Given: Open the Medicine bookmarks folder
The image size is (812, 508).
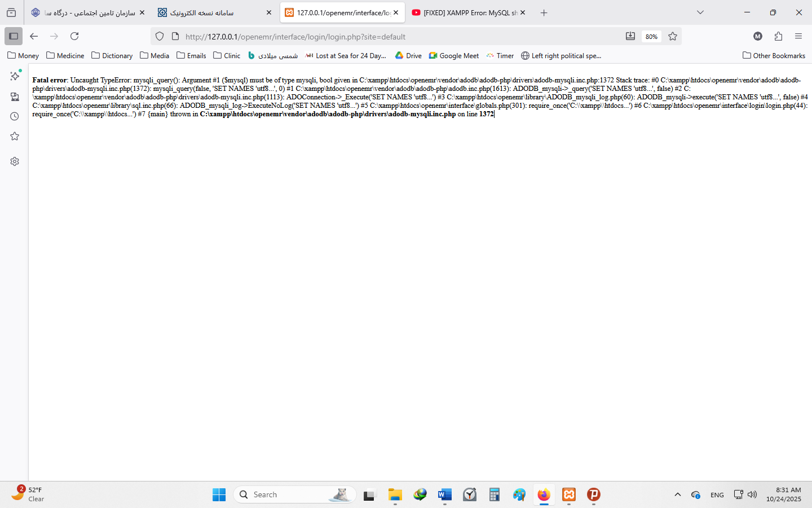Looking at the screenshot, I should point(65,55).
